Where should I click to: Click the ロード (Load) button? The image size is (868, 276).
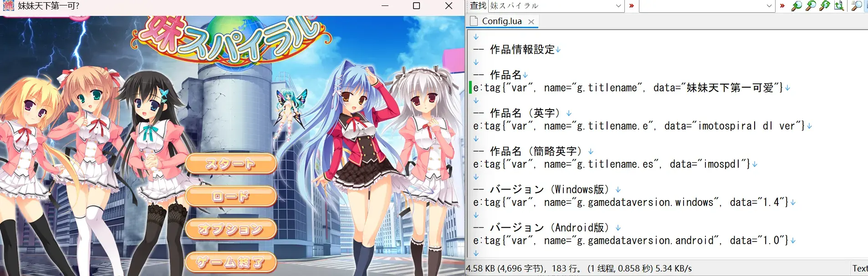[231, 196]
